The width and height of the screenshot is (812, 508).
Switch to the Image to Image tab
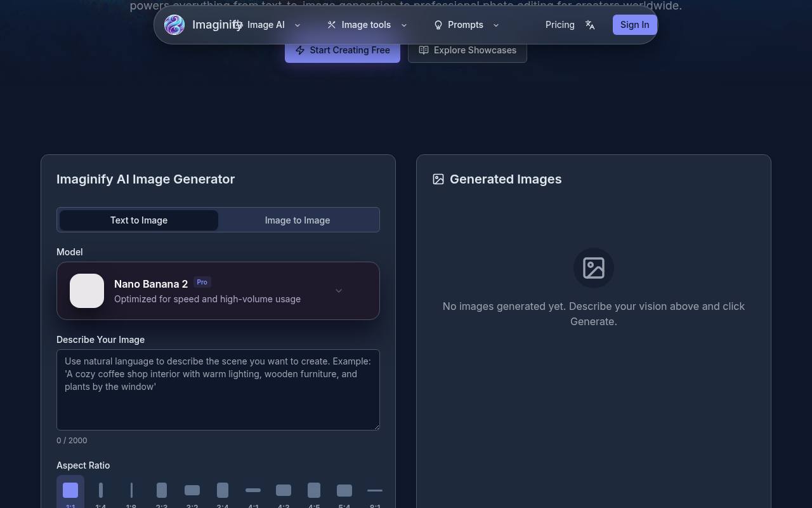coord(298,220)
